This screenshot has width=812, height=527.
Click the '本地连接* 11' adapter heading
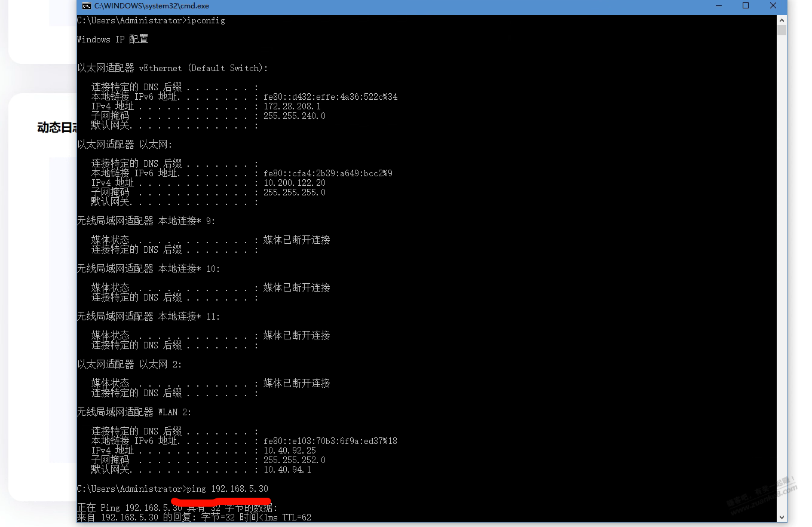click(x=149, y=317)
